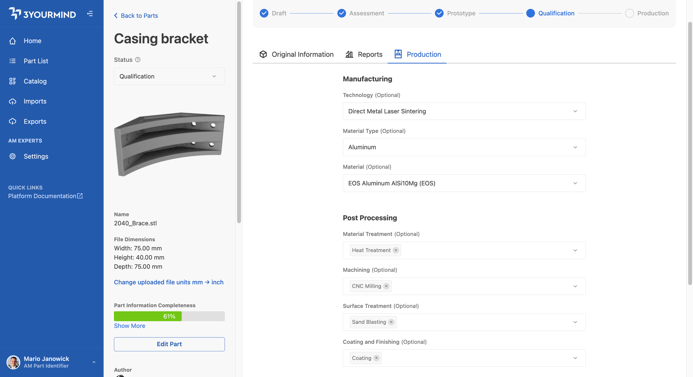Remove the Heat Treatment tag
This screenshot has height=377, width=693.
396,250
